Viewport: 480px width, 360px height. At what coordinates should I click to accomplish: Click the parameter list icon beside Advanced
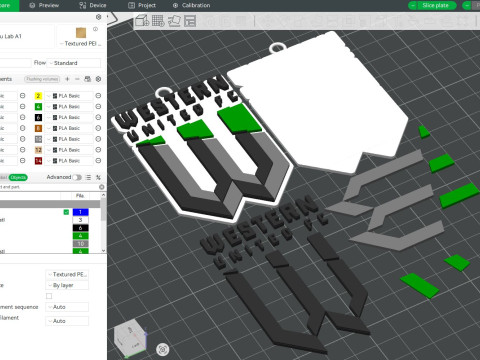88,177
